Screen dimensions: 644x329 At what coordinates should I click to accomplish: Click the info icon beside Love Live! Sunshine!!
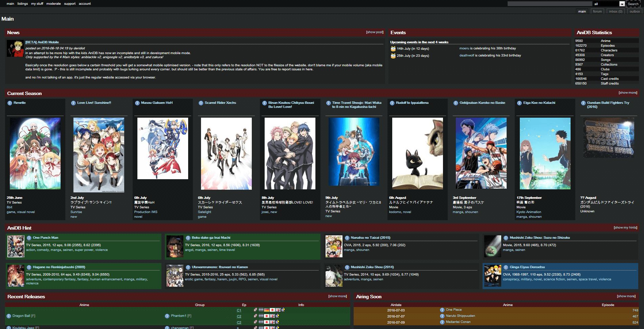click(x=73, y=103)
